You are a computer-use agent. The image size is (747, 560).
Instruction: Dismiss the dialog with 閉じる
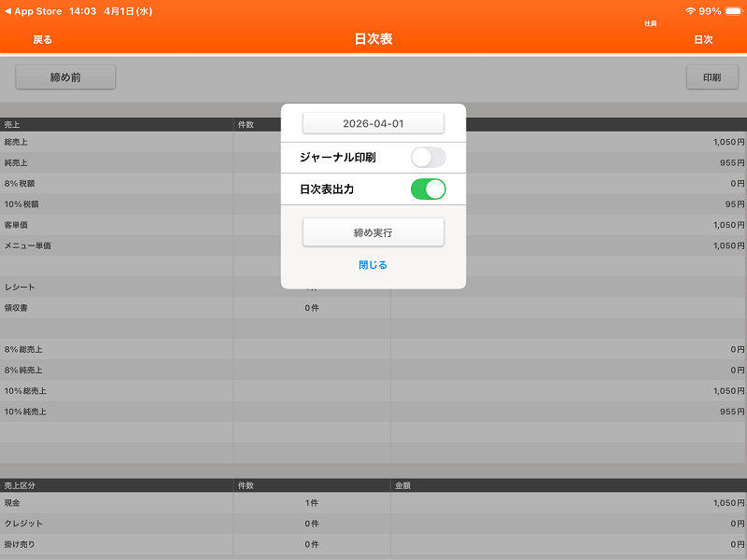tap(373, 265)
